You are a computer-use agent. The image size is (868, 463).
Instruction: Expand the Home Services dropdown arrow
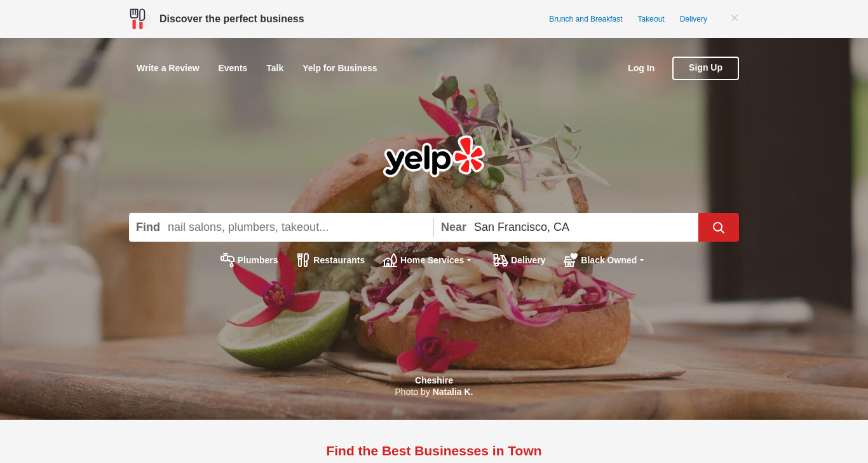pos(469,260)
